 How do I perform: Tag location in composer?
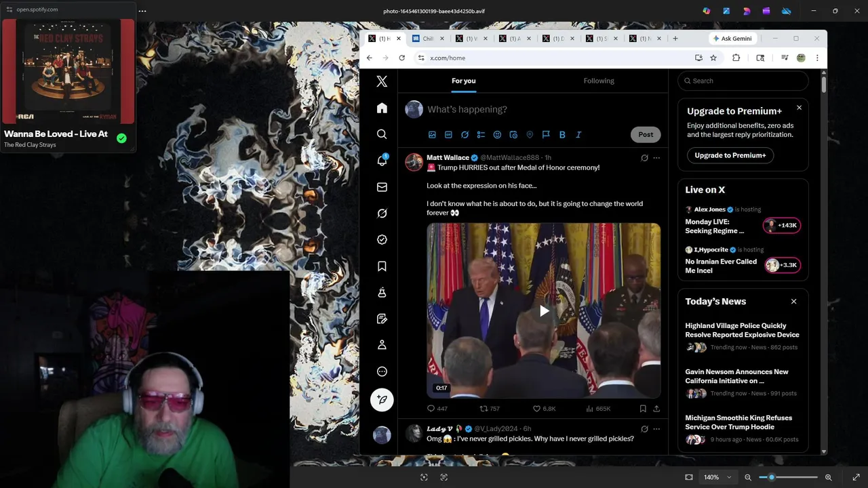tap(530, 135)
